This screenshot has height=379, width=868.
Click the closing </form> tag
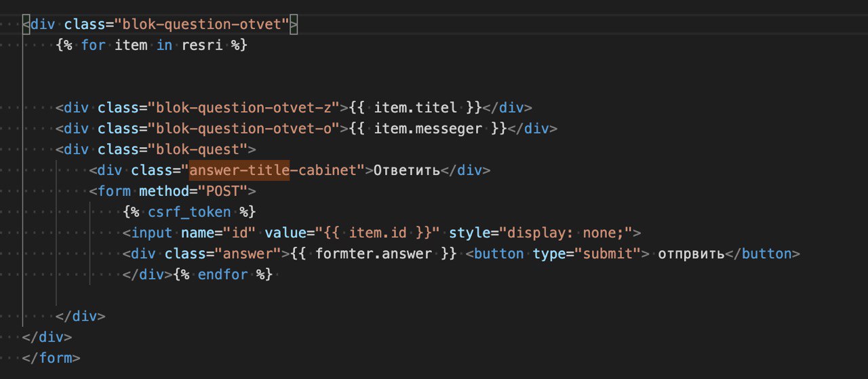click(52, 358)
